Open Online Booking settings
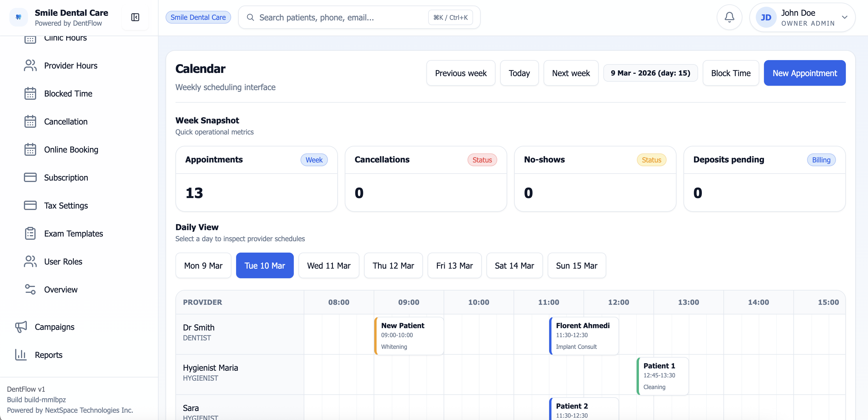The image size is (868, 420). (71, 149)
